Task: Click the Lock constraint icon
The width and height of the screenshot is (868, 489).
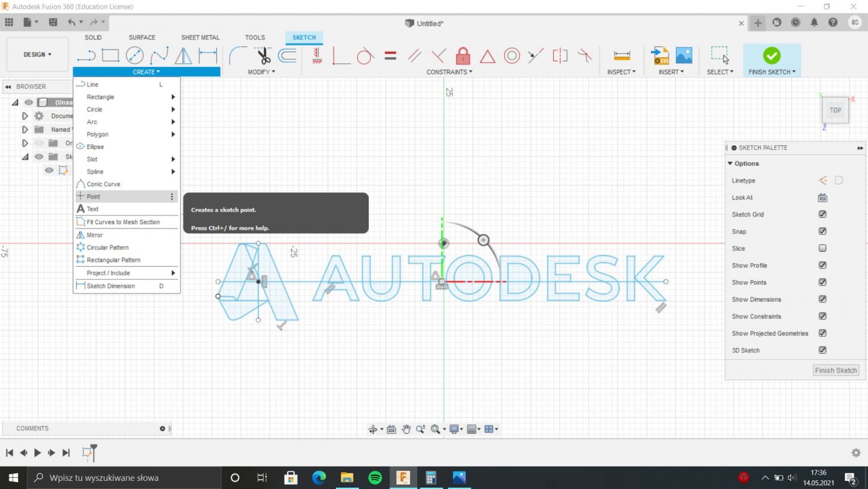Action: [463, 56]
